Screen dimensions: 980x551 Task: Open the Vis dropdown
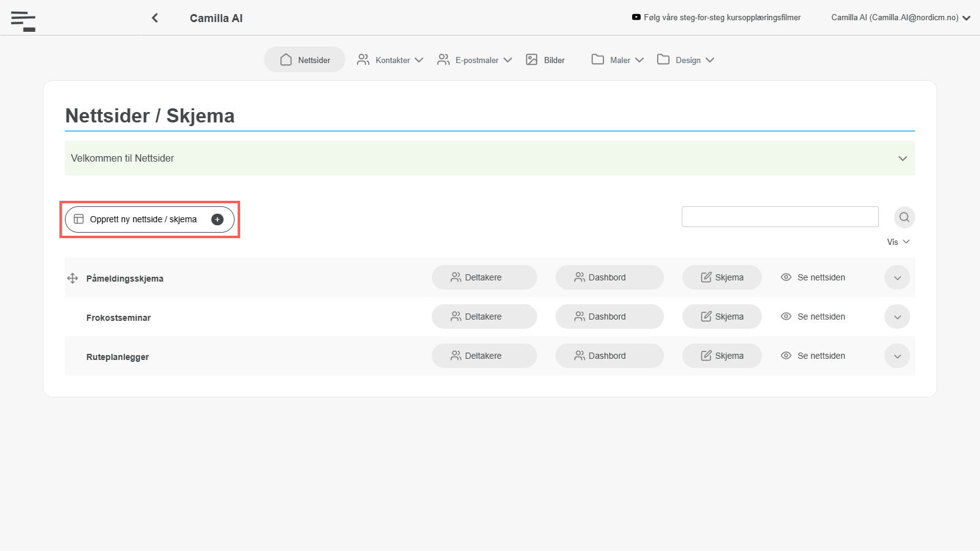(899, 242)
